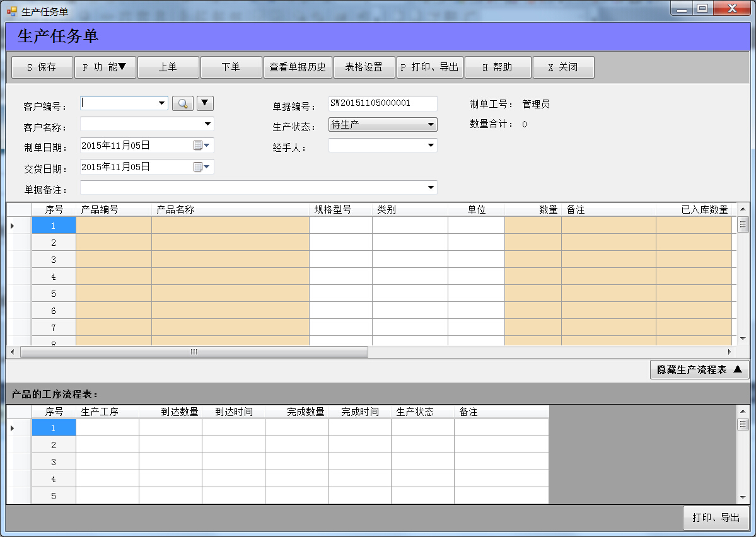The width and height of the screenshot is (756, 537).
Task: Open 查看单据历史 document history
Action: (x=298, y=67)
